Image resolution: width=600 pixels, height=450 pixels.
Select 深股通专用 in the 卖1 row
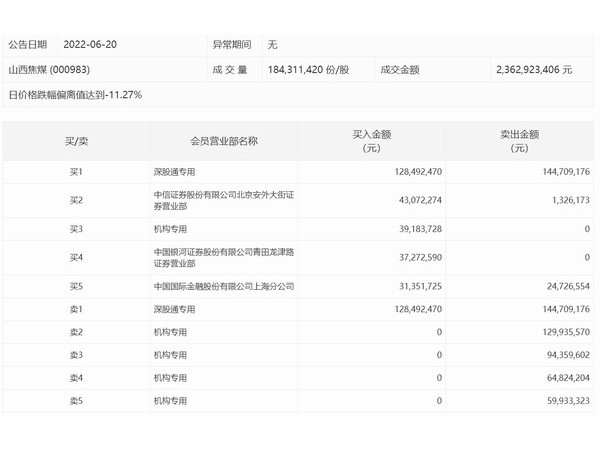click(162, 309)
